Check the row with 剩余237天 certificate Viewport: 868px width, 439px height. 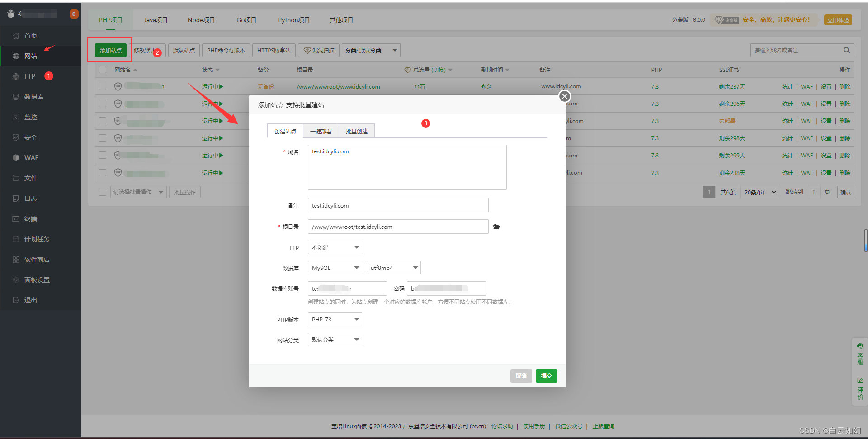coord(103,86)
